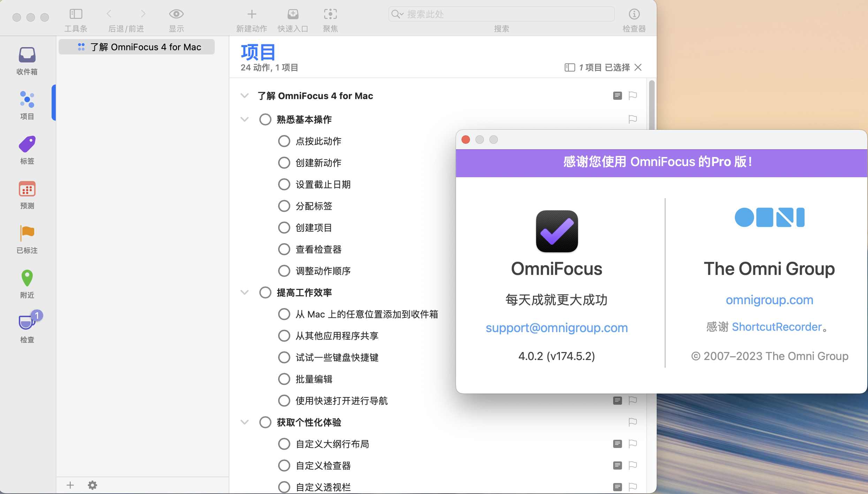This screenshot has width=868, height=494.
Task: Open the ShortcutRecorder link
Action: 777,327
